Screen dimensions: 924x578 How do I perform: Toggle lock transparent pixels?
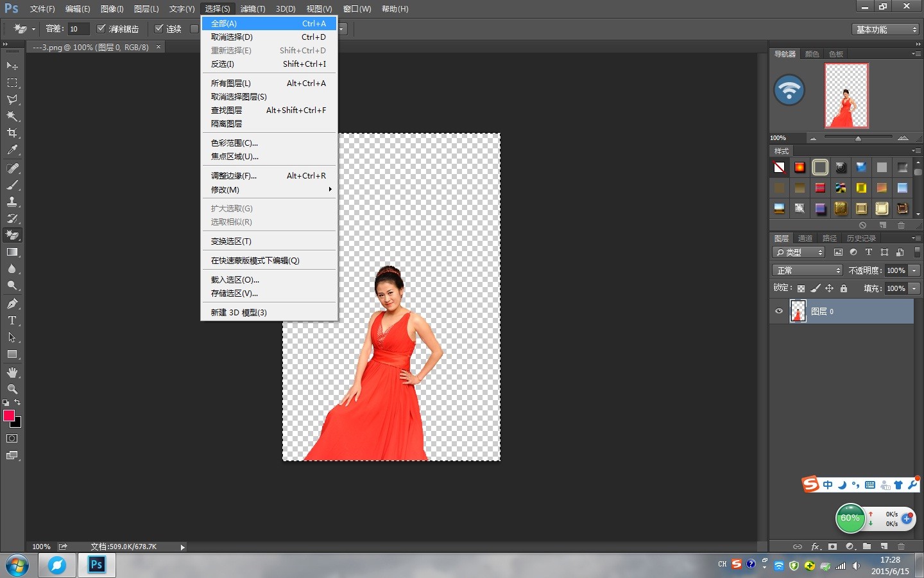[801, 288]
